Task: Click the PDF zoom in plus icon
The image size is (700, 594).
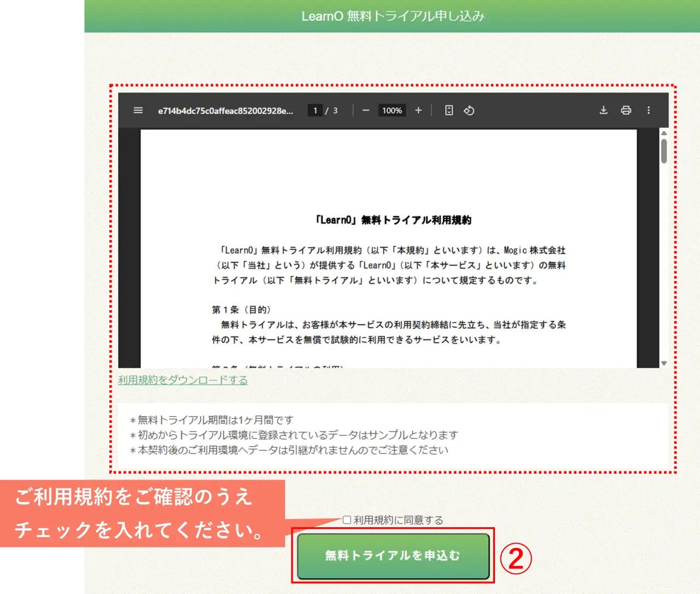Action: point(418,110)
